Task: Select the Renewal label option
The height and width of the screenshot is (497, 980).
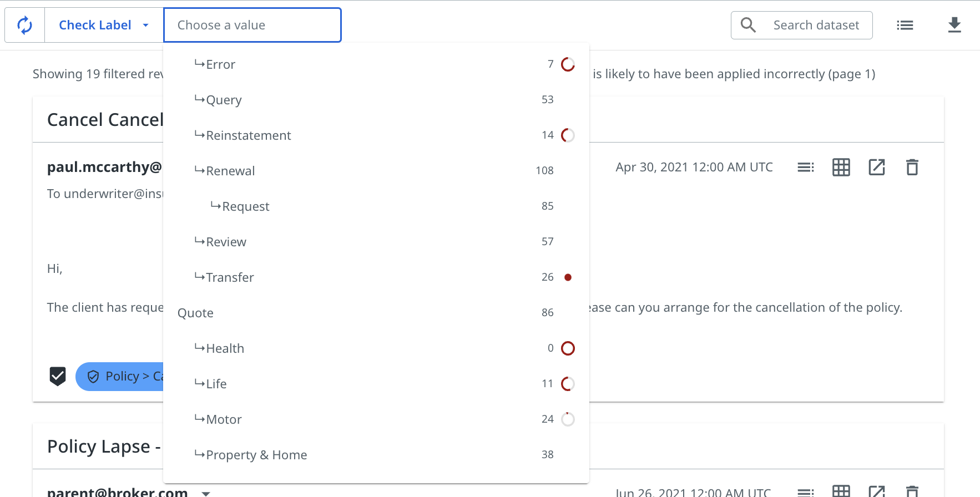Action: point(230,171)
